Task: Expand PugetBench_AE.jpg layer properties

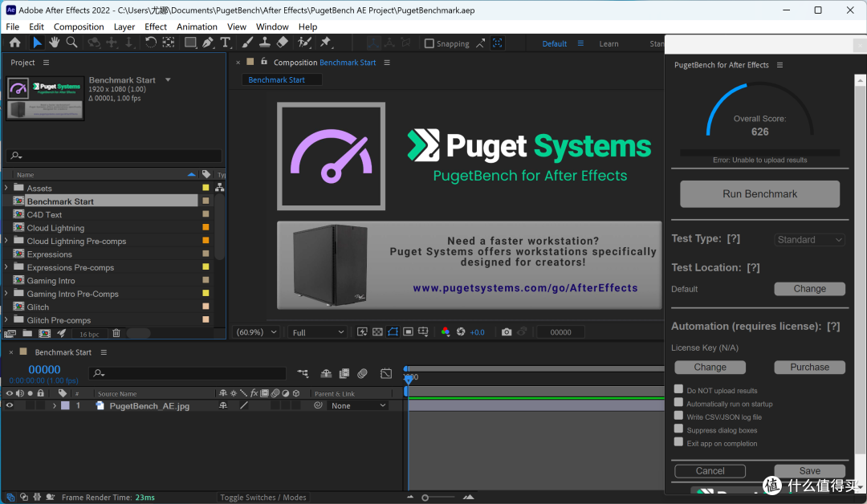Action: pyautogui.click(x=55, y=405)
